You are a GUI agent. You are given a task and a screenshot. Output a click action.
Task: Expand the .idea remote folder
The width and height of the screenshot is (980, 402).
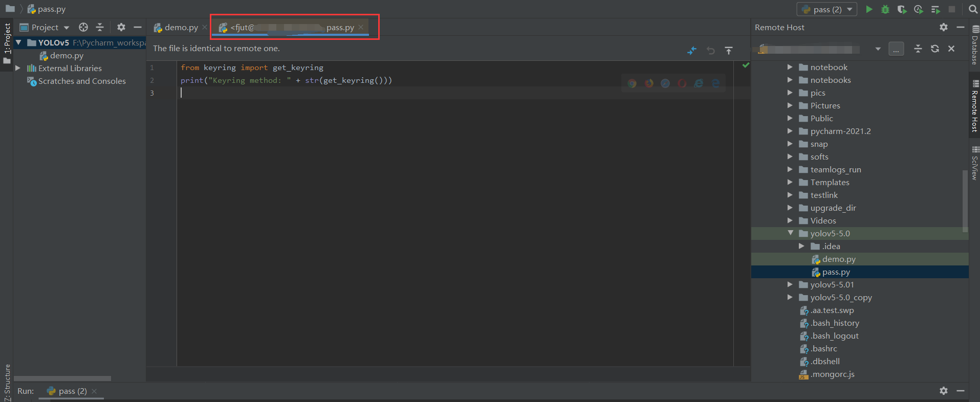pyautogui.click(x=801, y=246)
